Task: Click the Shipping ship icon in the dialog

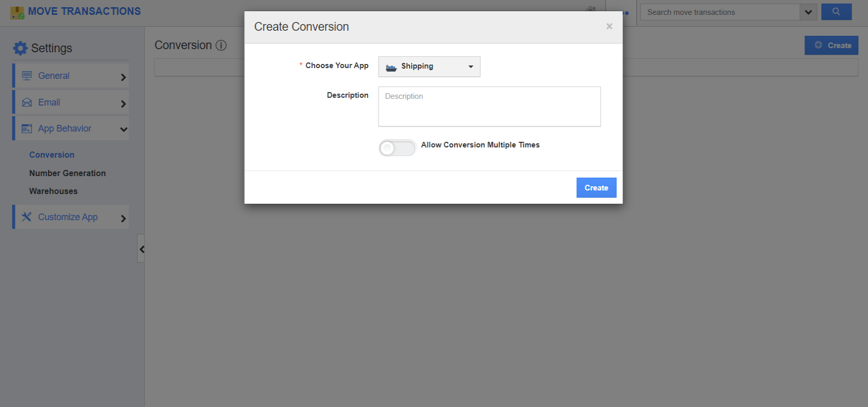Action: tap(390, 67)
